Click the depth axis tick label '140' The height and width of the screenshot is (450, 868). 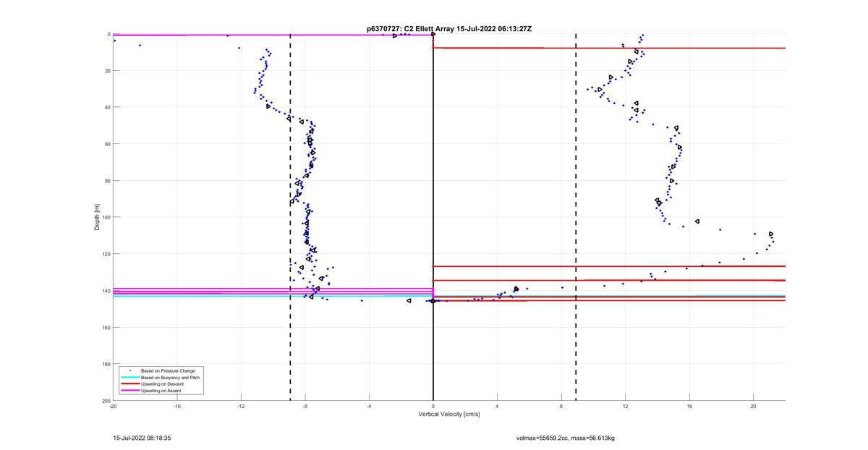(106, 291)
